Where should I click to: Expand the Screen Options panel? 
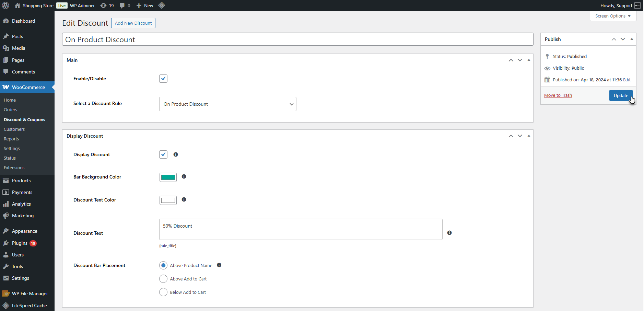pos(613,16)
